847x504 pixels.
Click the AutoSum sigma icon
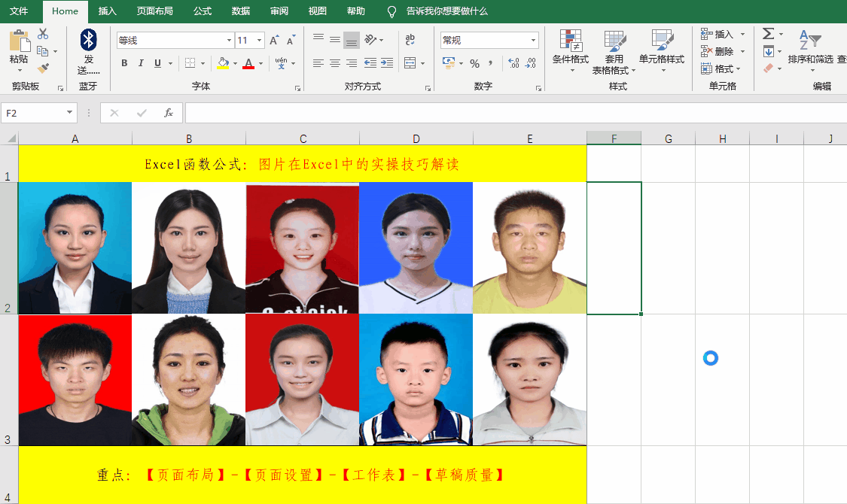point(769,34)
